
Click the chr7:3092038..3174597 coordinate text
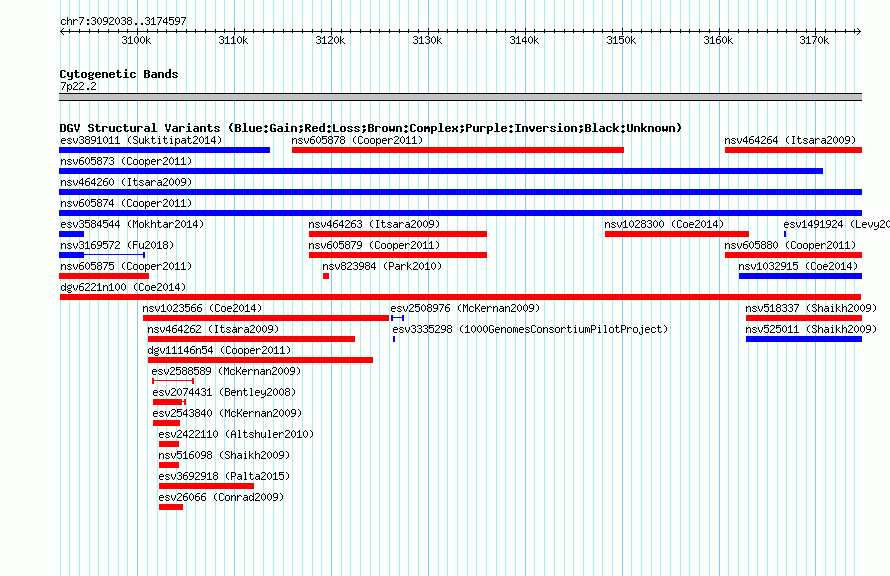(123, 21)
